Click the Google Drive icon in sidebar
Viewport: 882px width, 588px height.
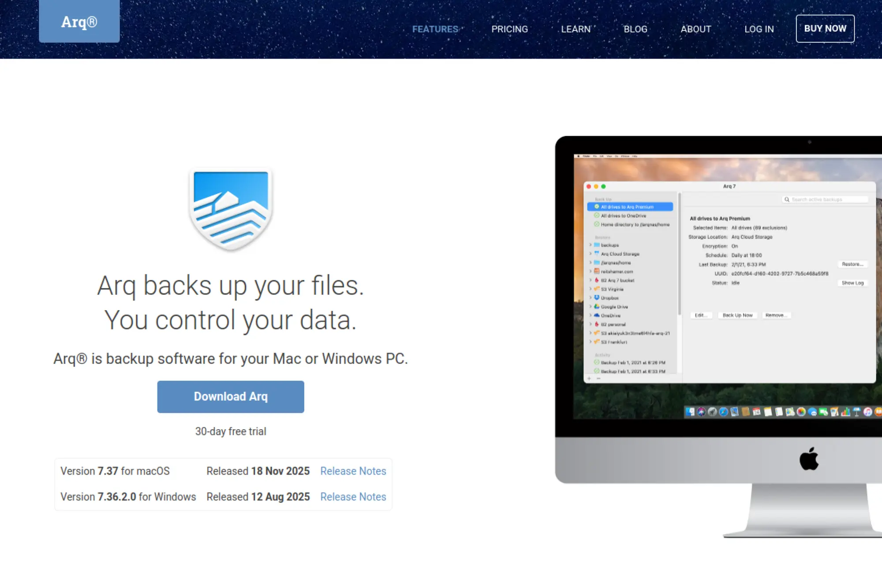click(597, 307)
